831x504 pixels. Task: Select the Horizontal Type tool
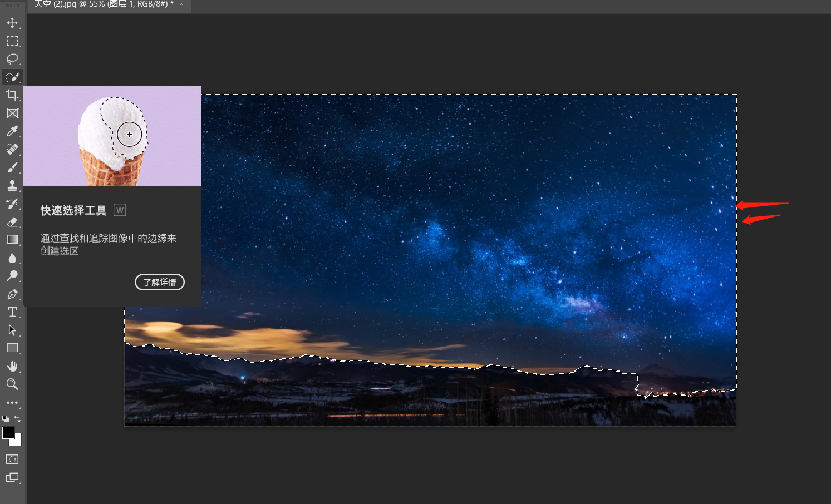[12, 312]
